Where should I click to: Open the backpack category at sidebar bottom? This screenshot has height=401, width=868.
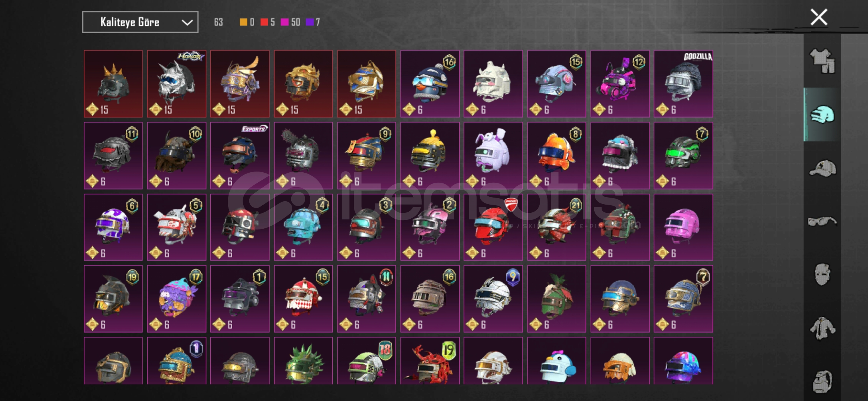click(x=822, y=381)
